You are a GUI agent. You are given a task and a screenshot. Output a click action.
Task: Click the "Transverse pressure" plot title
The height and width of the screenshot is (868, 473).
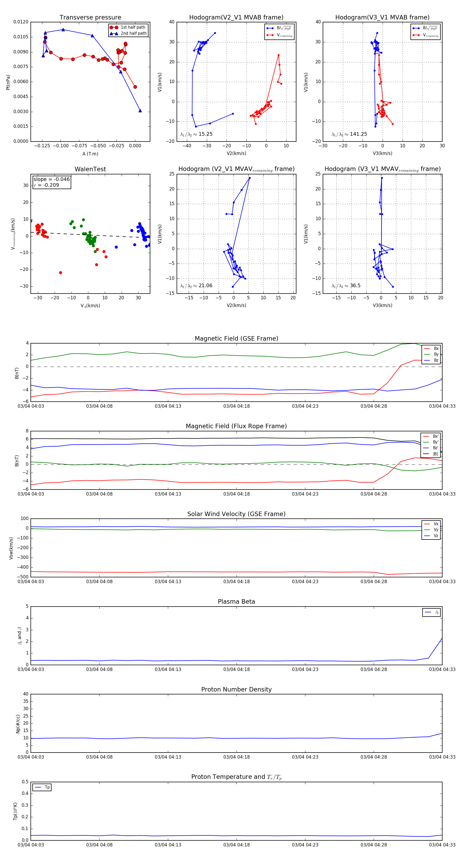[90, 18]
